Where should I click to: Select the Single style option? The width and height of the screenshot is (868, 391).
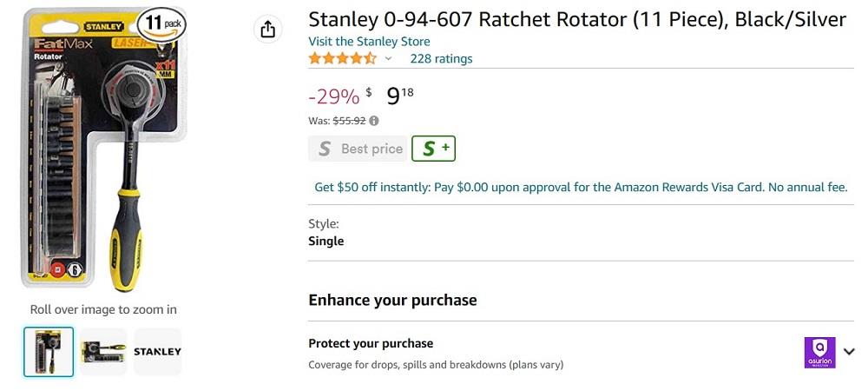326,241
